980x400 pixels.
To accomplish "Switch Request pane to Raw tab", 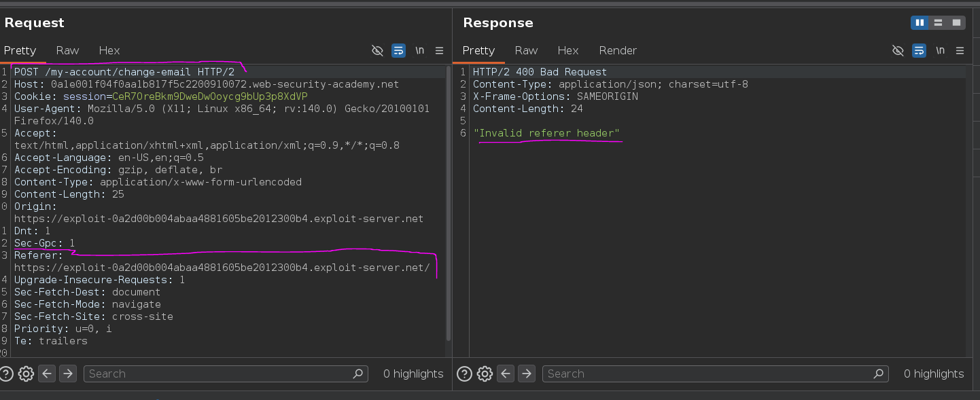I will click(x=67, y=50).
